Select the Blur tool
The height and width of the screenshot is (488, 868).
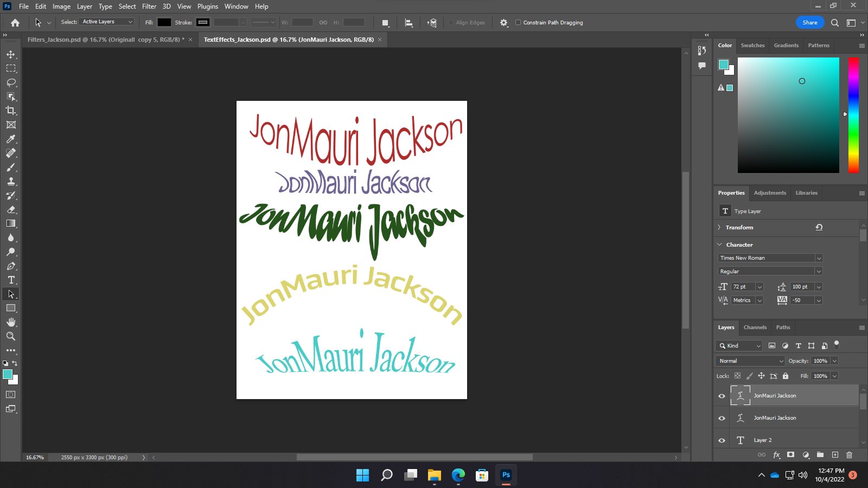click(x=11, y=237)
